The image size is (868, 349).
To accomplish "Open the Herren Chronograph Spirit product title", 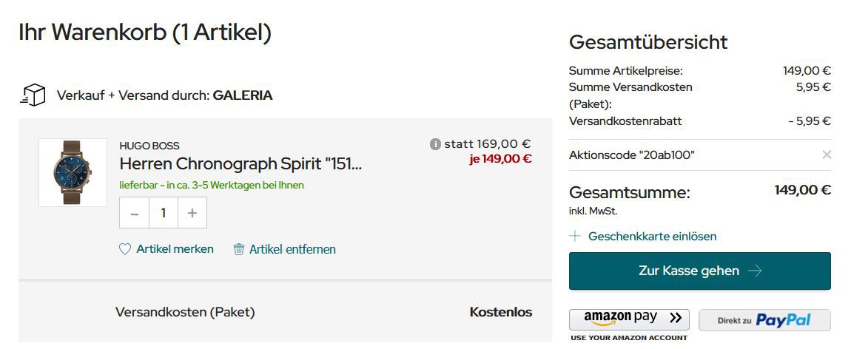I will 240,163.
